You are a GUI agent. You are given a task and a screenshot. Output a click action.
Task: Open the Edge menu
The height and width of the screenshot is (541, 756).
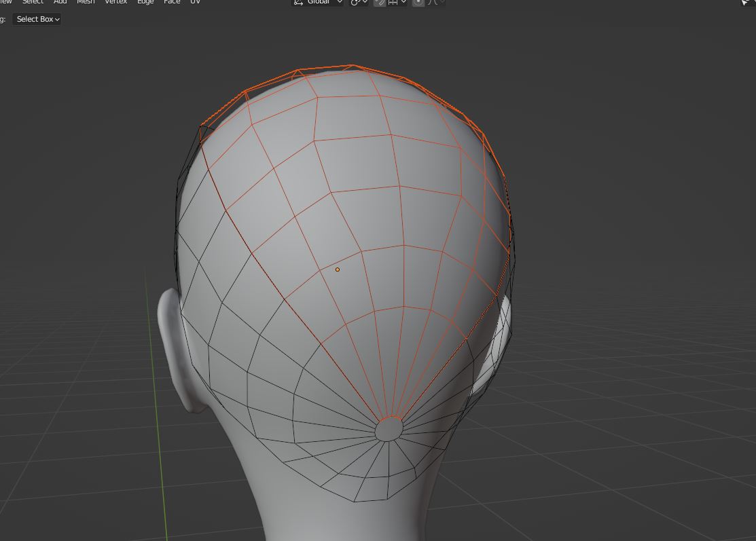click(x=145, y=2)
